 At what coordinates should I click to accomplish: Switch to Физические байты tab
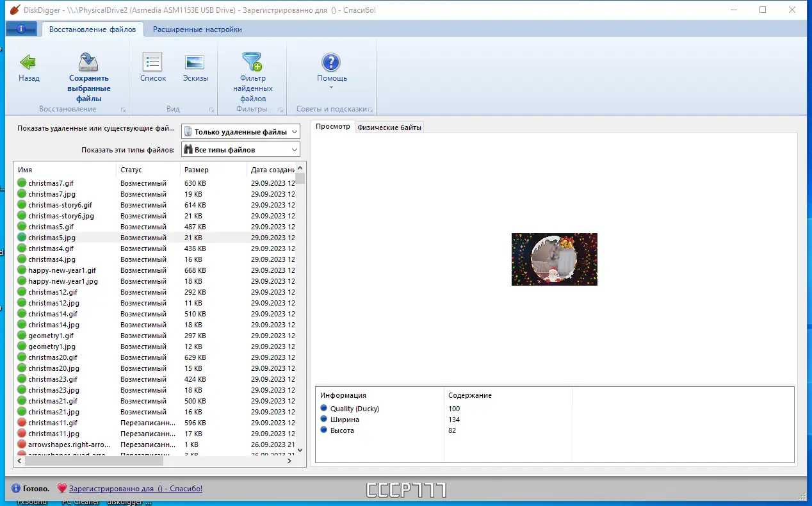pyautogui.click(x=389, y=127)
